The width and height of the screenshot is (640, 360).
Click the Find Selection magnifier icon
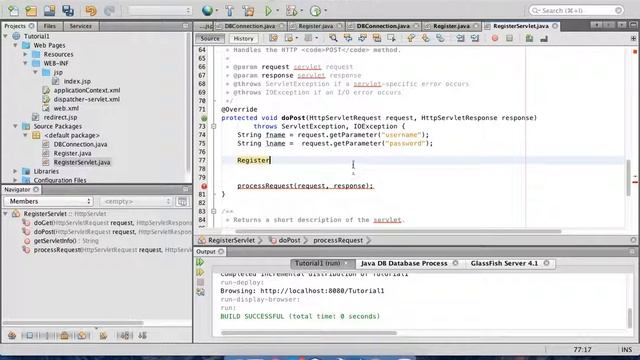(x=333, y=38)
